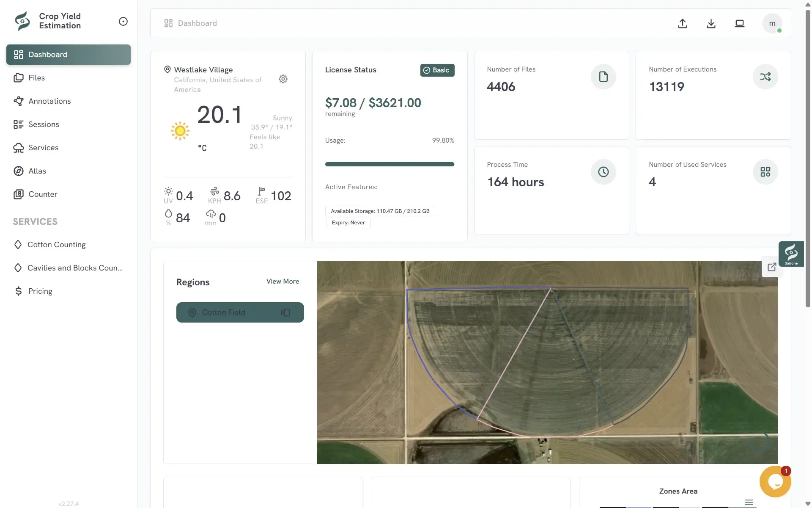
Task: Open Services in the sidebar
Action: click(69, 148)
